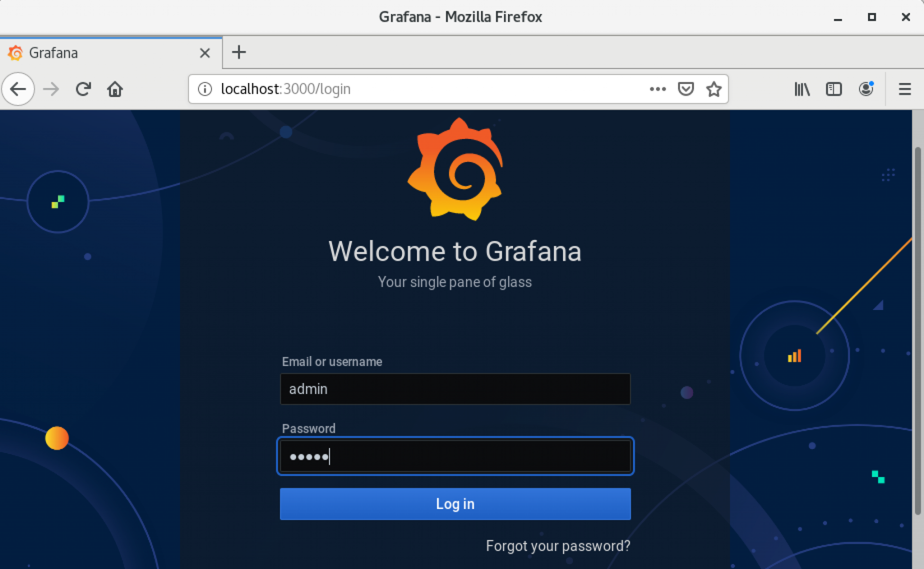This screenshot has width=924, height=569.
Task: Click the address bar URL localhost:3000/login
Action: click(286, 89)
